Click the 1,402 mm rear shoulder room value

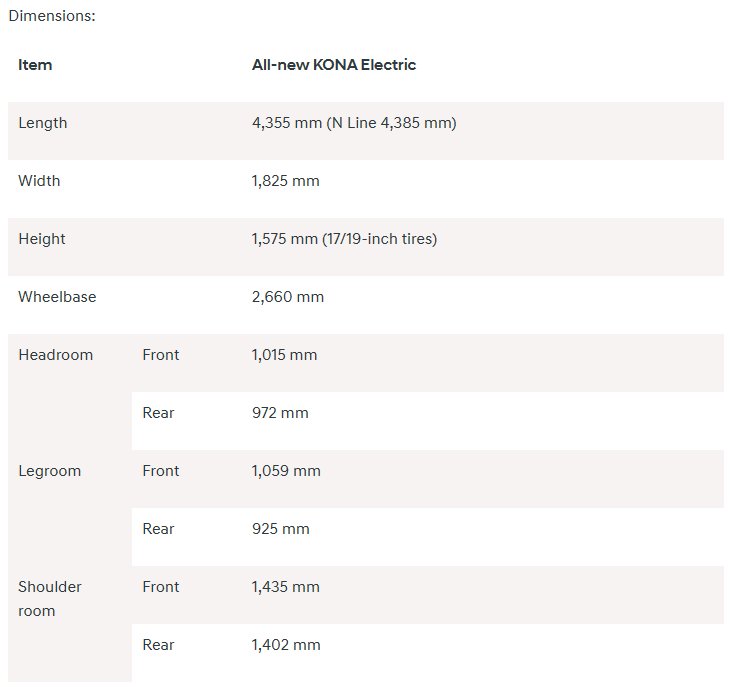tap(286, 645)
